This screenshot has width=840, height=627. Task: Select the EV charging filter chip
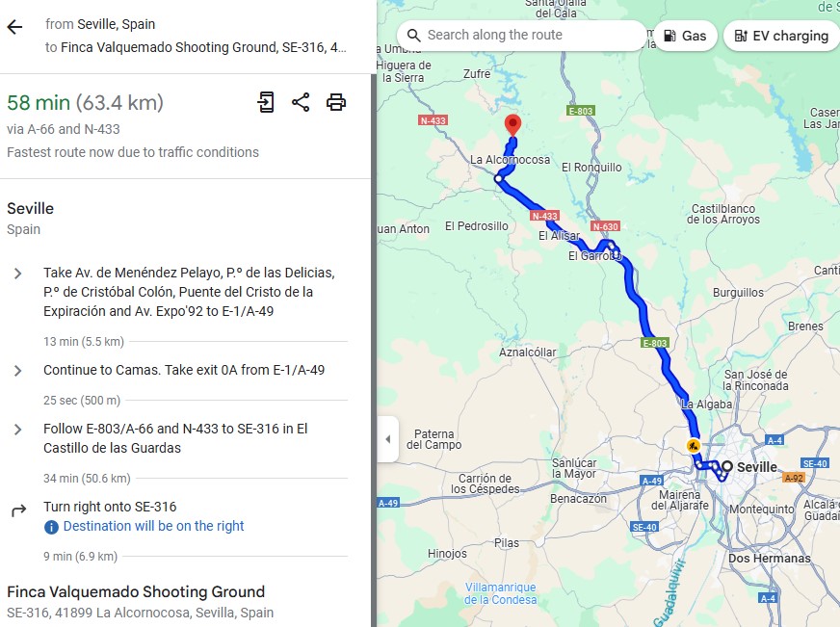[x=781, y=36]
